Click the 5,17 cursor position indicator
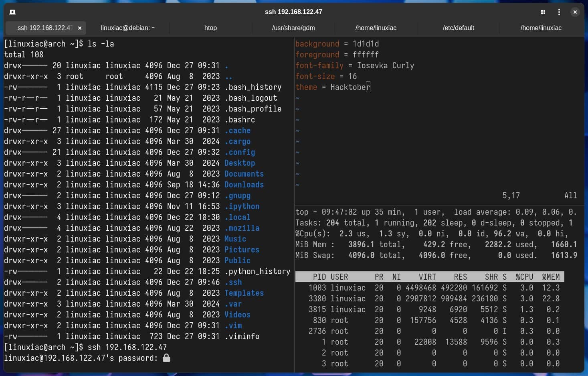The image size is (588, 376). coord(511,195)
